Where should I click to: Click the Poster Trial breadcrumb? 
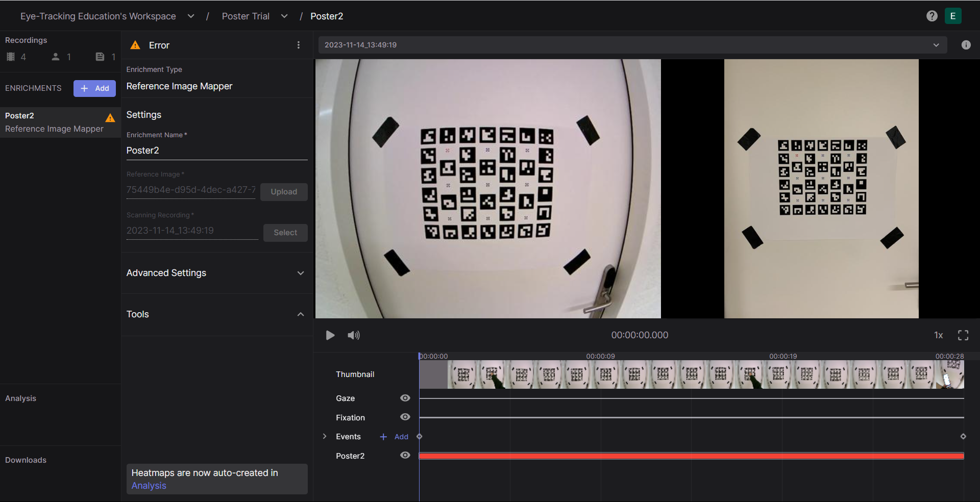[x=246, y=16]
